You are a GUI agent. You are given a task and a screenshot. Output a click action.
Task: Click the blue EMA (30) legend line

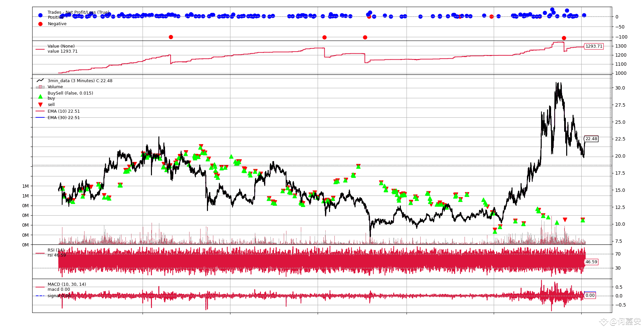coord(40,117)
